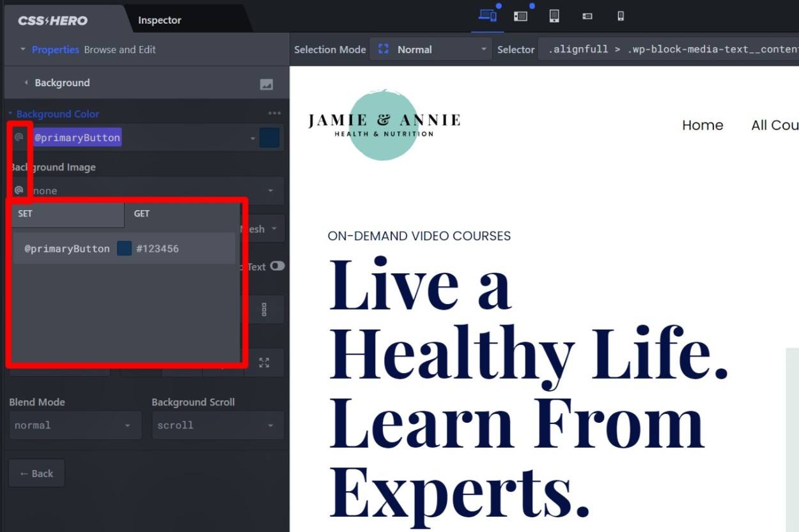Switch to the Inspector tab
The width and height of the screenshot is (799, 532).
pos(160,20)
